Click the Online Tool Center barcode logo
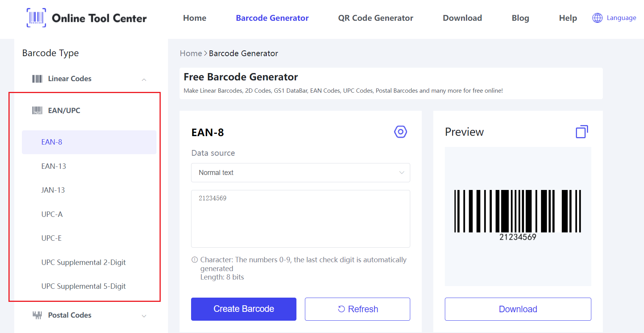644x333 pixels. coord(36,18)
